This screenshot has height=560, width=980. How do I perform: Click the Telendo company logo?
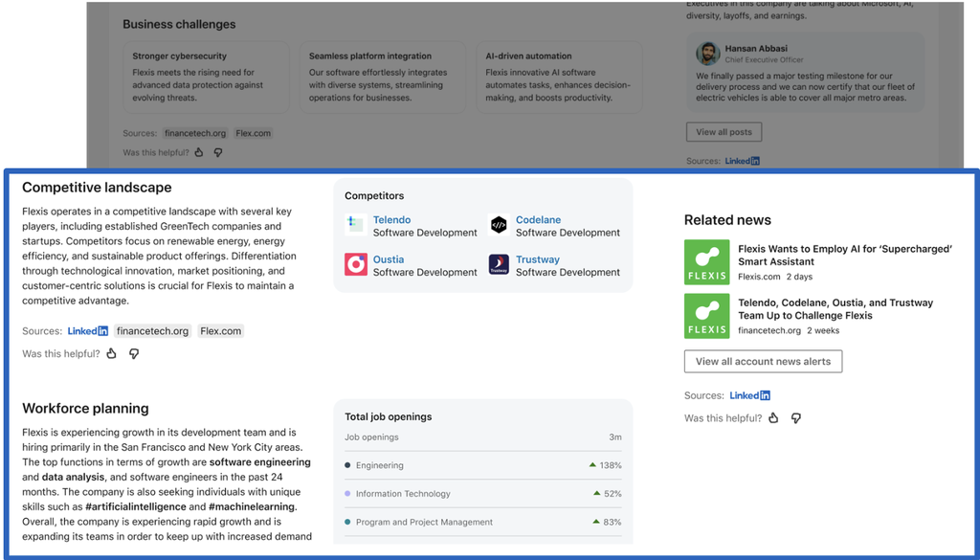pos(356,225)
